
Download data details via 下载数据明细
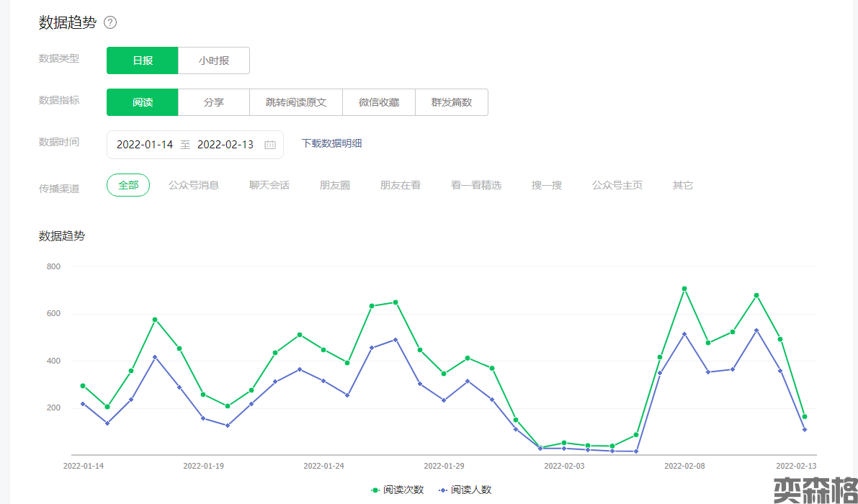pos(331,143)
